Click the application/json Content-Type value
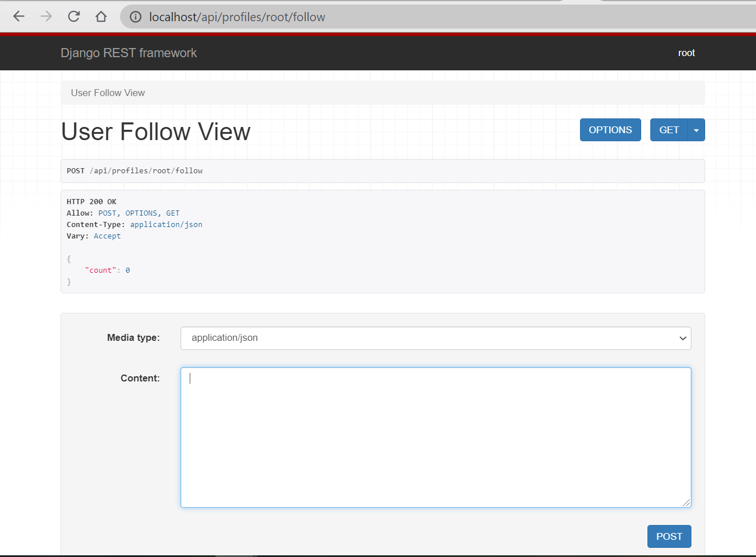The image size is (756, 557). (x=166, y=225)
